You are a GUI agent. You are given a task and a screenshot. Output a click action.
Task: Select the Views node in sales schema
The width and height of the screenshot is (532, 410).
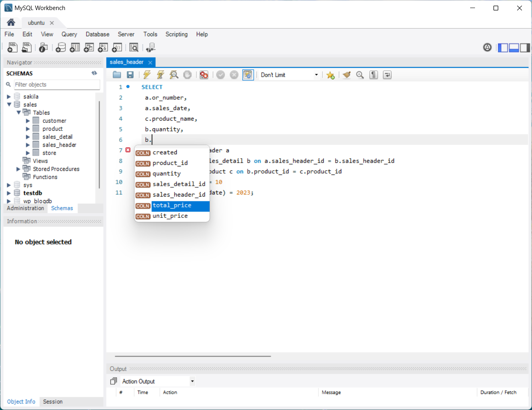click(x=40, y=161)
